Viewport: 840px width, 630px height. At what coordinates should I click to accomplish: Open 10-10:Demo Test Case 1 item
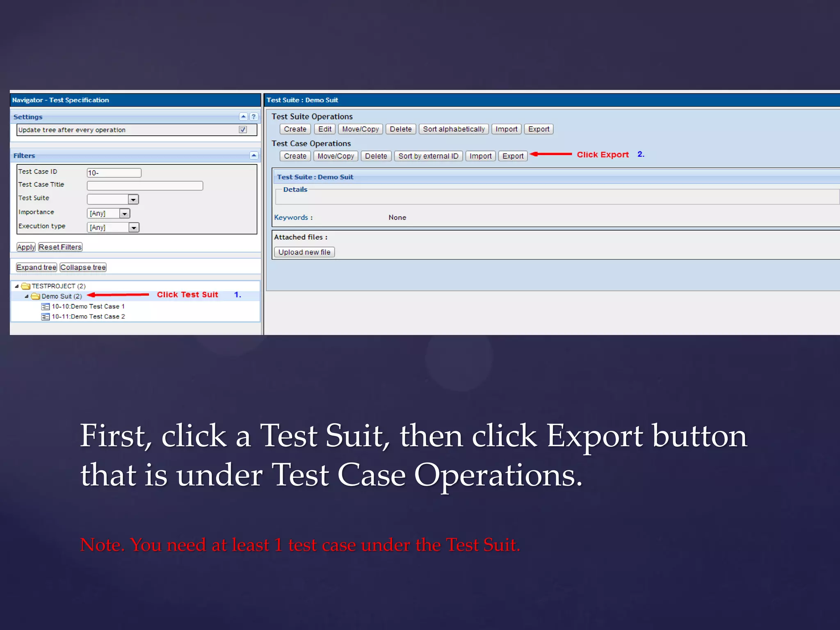coord(88,306)
